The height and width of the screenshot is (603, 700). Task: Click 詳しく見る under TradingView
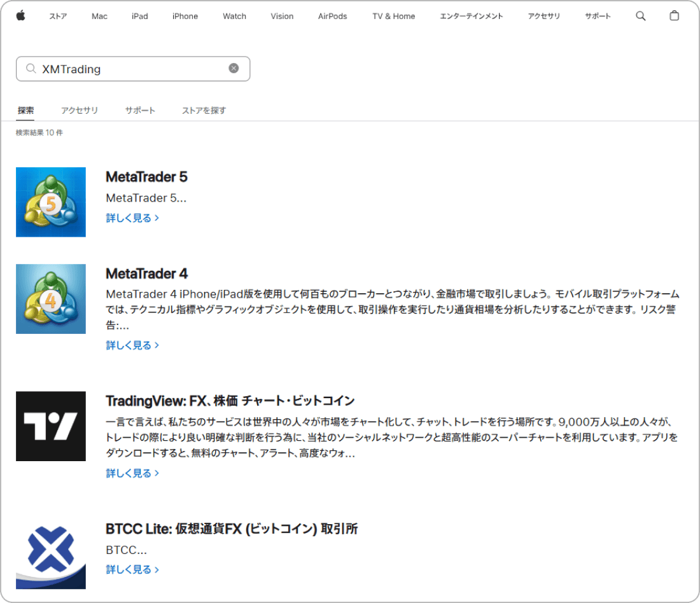(x=132, y=473)
